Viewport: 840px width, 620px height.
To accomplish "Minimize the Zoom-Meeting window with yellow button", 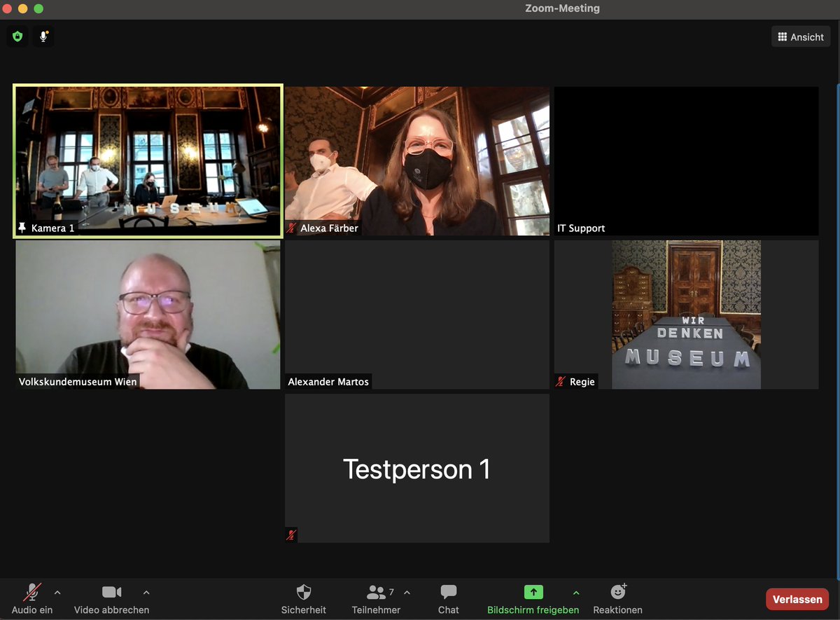I will point(23,8).
